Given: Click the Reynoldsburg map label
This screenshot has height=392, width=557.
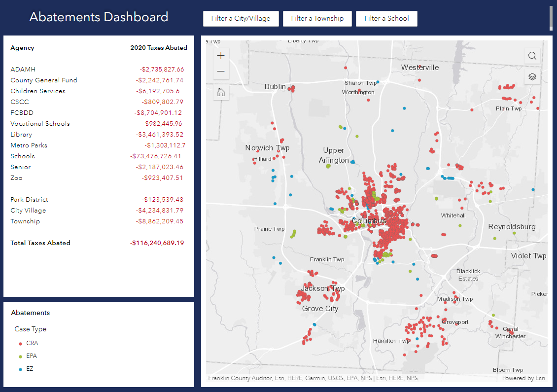Looking at the screenshot, I should 512,227.
